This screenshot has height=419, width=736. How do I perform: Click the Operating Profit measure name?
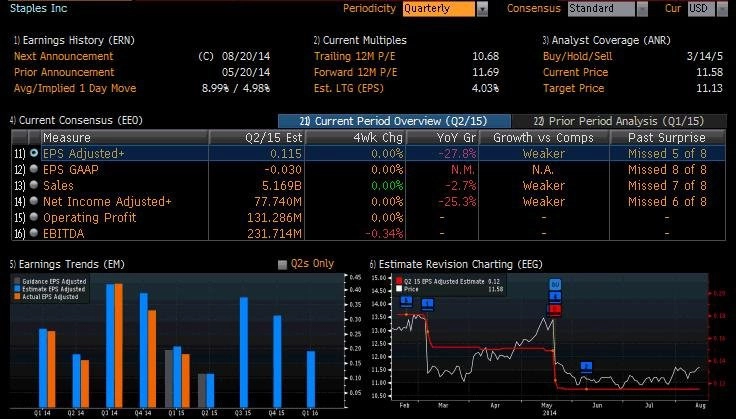[x=90, y=217]
